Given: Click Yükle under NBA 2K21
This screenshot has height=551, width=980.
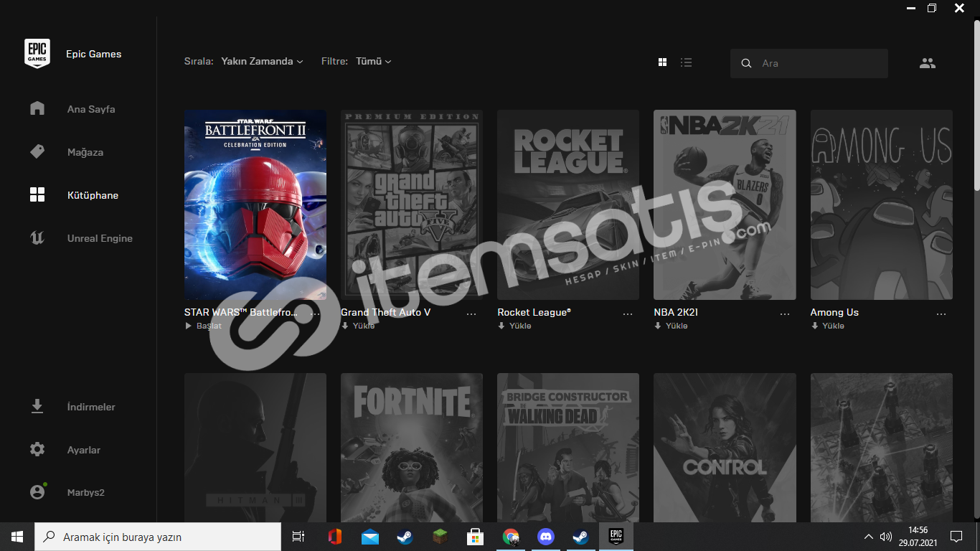Looking at the screenshot, I should 671,326.
